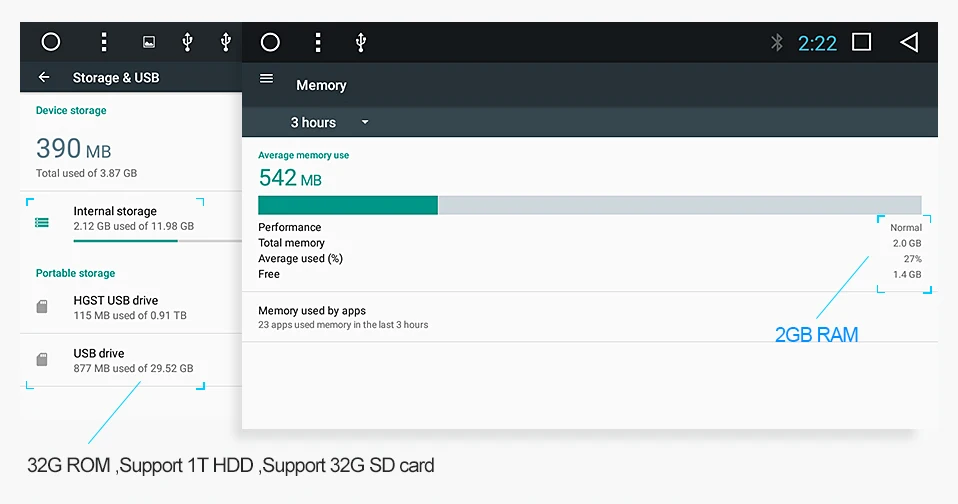Tap the home circle icon in Storage window
This screenshot has width=958, height=504.
(51, 42)
